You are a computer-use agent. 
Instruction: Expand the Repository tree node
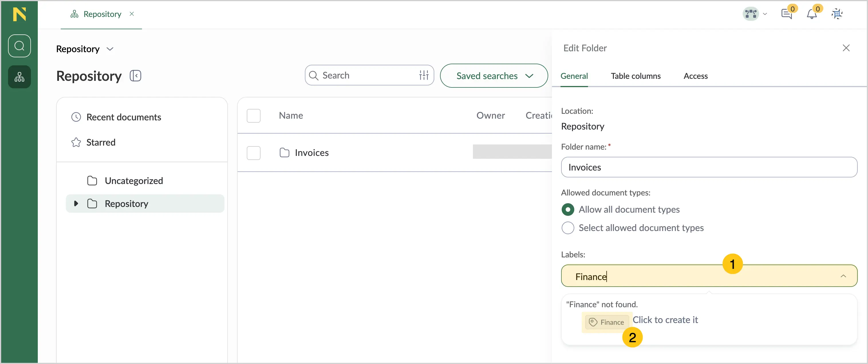pyautogui.click(x=76, y=203)
